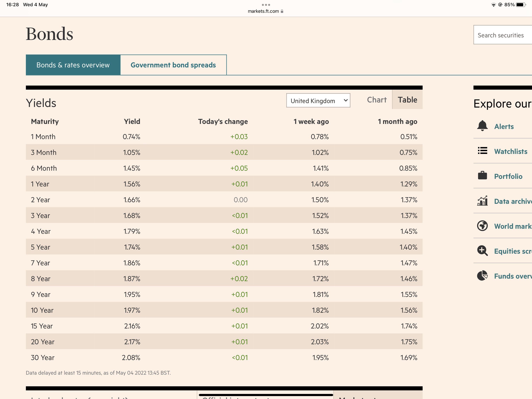This screenshot has width=532, height=399.
Task: Open the United Kingdom country dropdown
Action: (318, 101)
